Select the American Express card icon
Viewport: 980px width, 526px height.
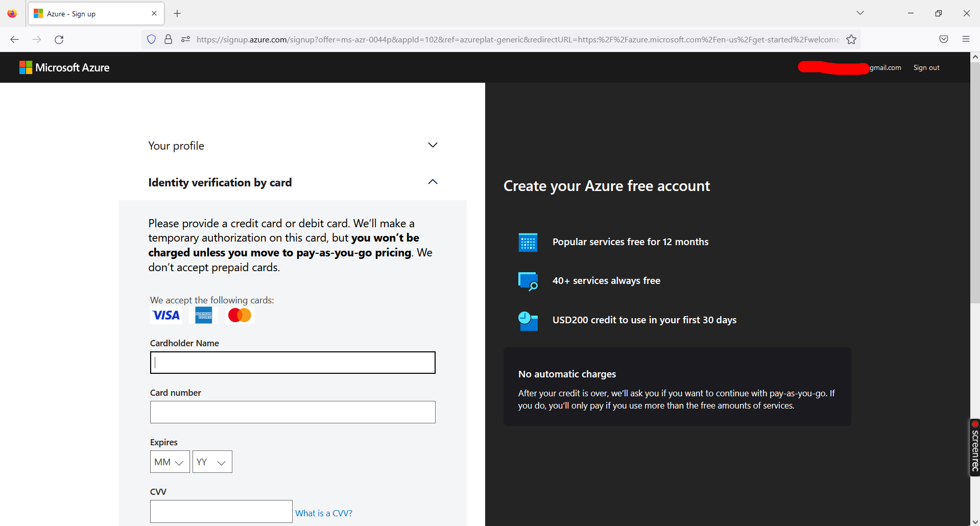(203, 315)
